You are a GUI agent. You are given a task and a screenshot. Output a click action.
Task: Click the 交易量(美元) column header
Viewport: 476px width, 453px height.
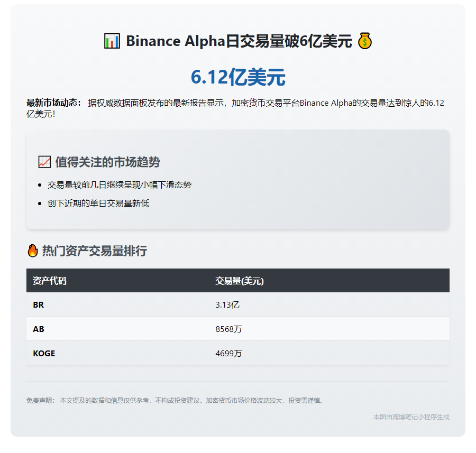click(x=329, y=281)
